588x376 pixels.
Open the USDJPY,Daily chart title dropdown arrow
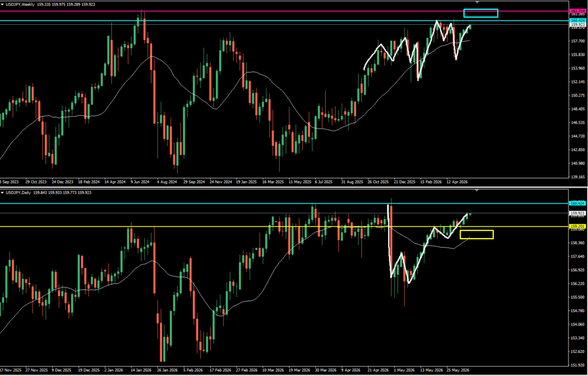[x=3, y=193]
